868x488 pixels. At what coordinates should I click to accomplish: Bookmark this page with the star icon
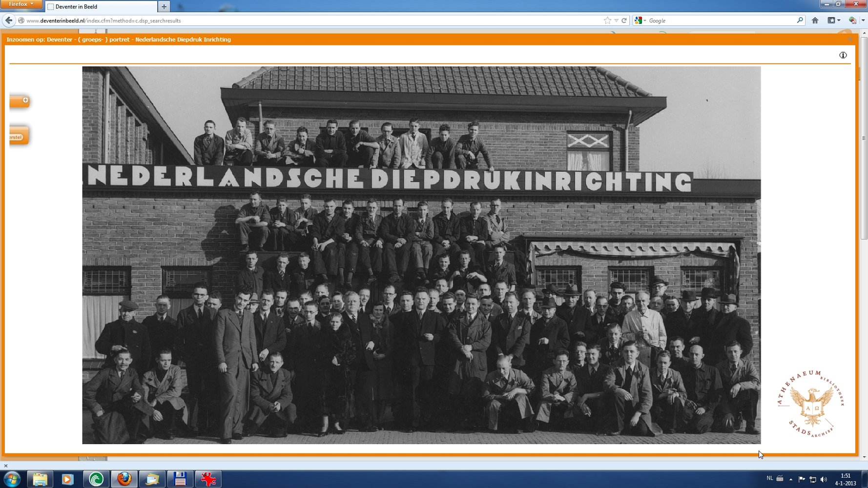click(x=607, y=20)
